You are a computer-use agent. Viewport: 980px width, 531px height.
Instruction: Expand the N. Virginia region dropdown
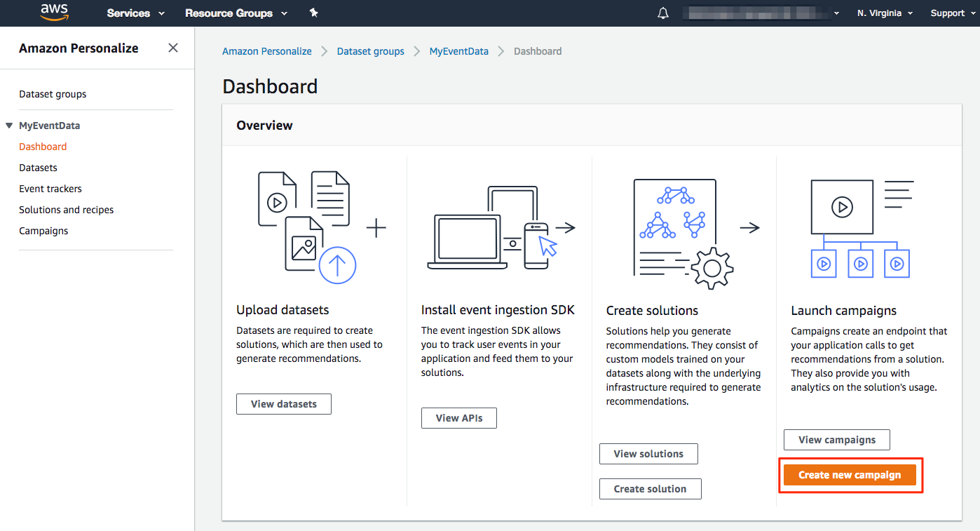pos(884,13)
